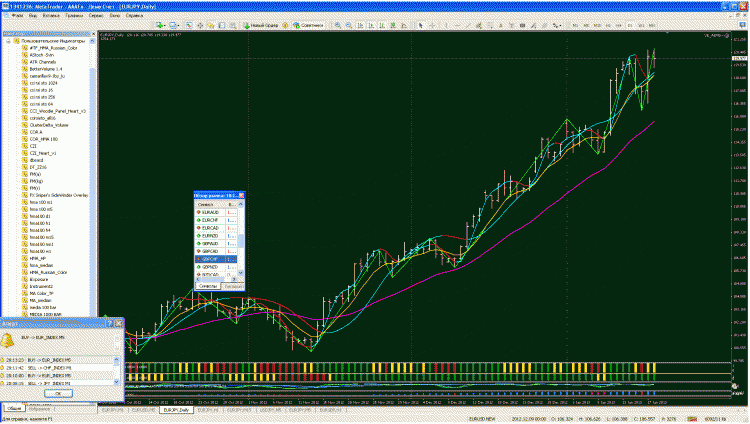Open the Profiles toolbar icon

(173, 25)
